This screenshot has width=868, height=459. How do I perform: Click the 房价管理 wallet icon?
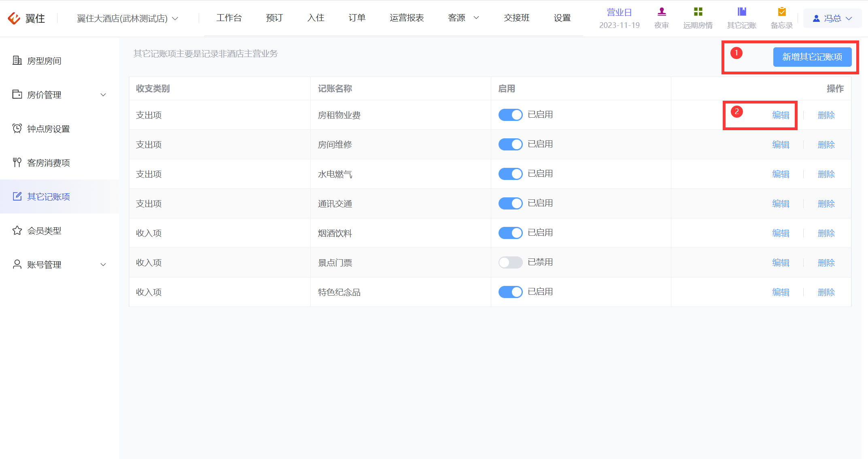pos(17,94)
